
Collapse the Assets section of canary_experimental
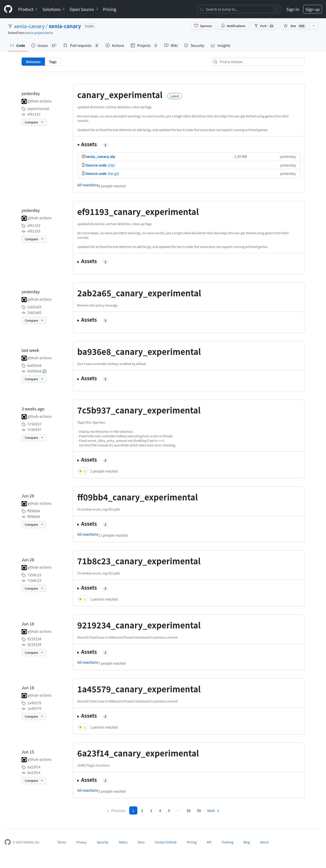[87, 144]
